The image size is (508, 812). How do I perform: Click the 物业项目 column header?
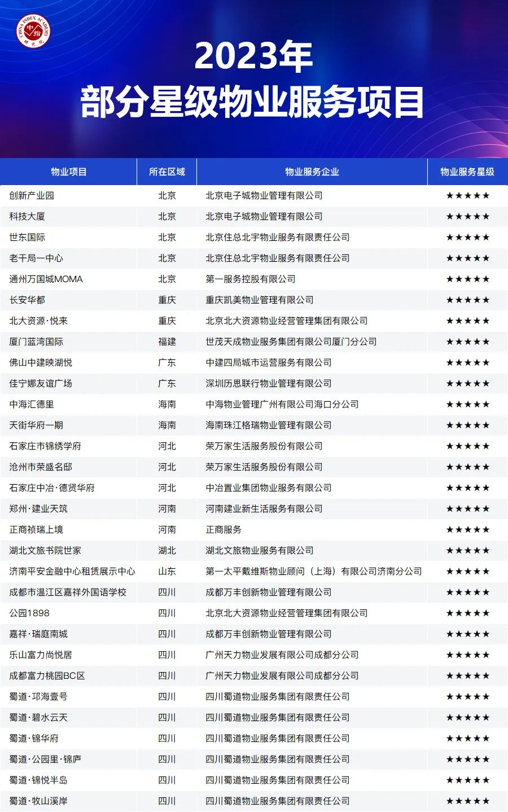click(69, 172)
